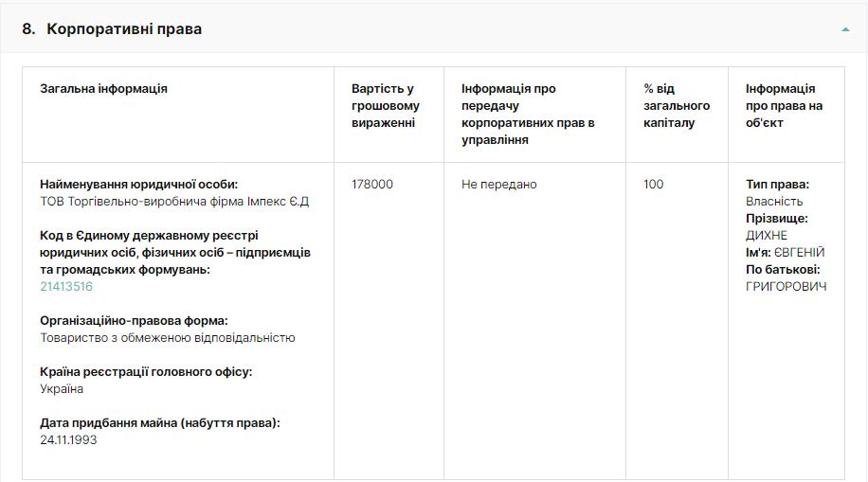The image size is (868, 482).
Task: Click the Вартість у грошовому вираженні header
Action: [386, 106]
